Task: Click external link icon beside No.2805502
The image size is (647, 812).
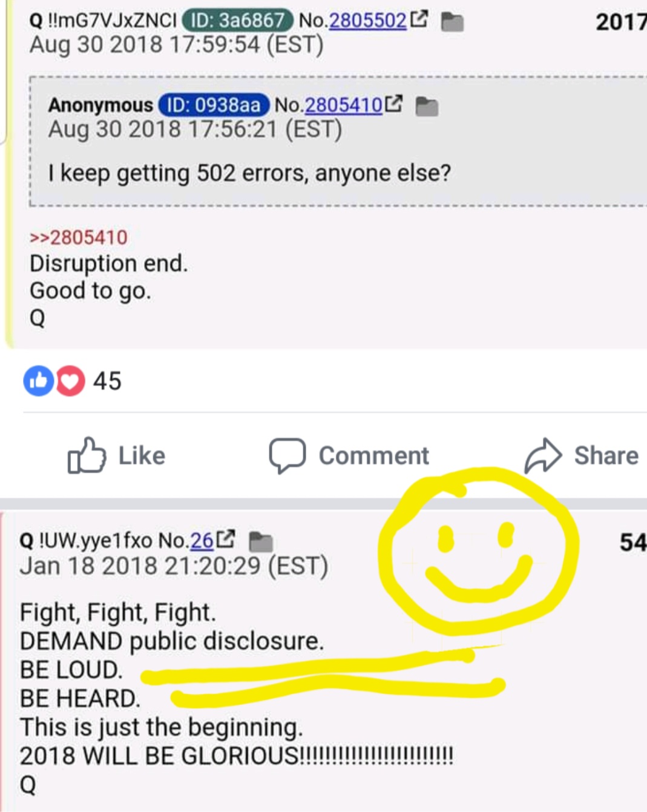Action: click(419, 19)
